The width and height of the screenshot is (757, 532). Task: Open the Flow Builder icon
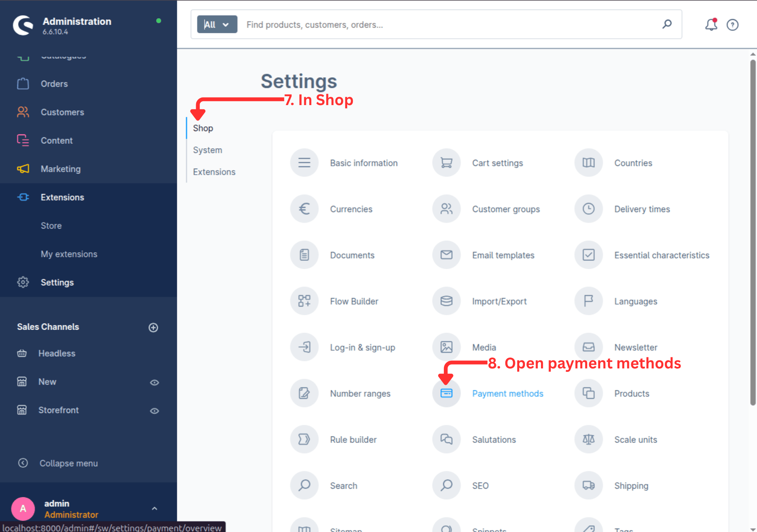[x=304, y=301]
